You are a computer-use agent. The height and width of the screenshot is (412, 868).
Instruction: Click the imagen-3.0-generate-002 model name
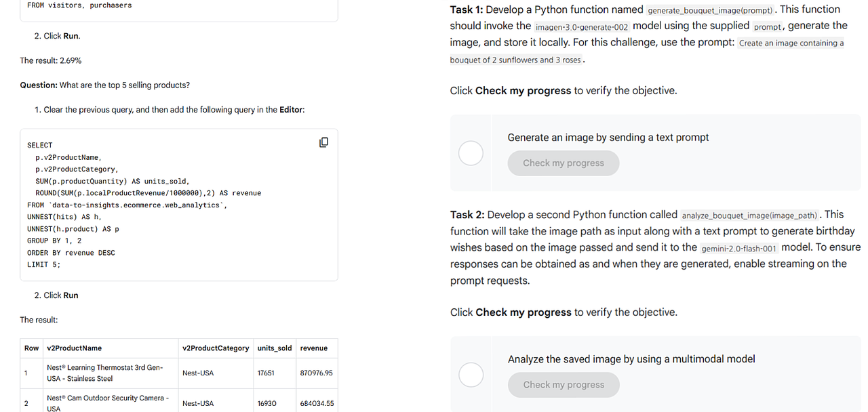click(582, 27)
